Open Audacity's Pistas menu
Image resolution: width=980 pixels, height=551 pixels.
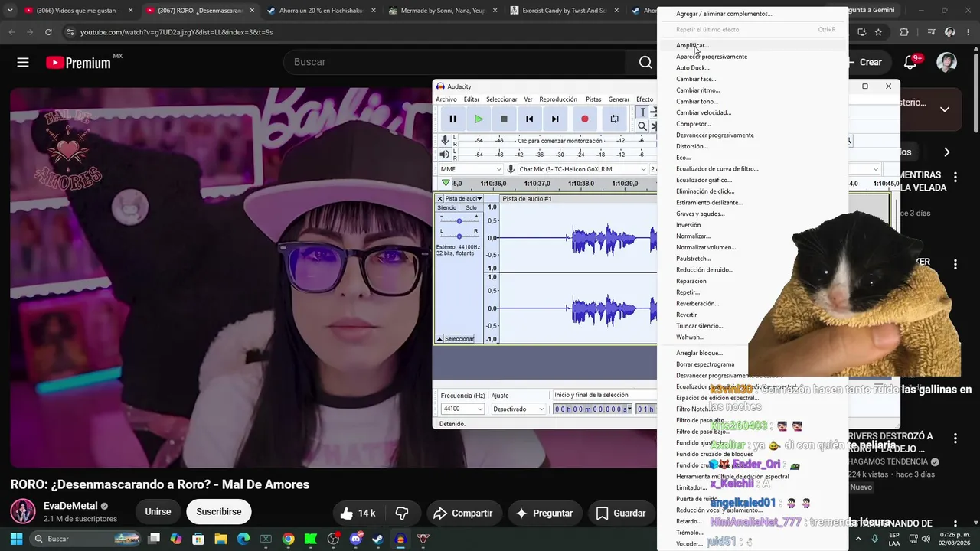click(593, 99)
